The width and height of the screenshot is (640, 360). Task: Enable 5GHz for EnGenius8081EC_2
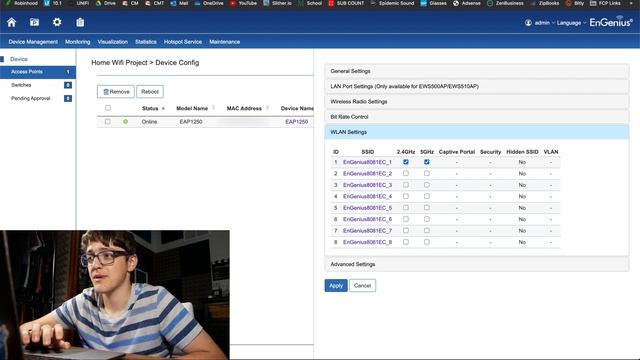tap(427, 173)
